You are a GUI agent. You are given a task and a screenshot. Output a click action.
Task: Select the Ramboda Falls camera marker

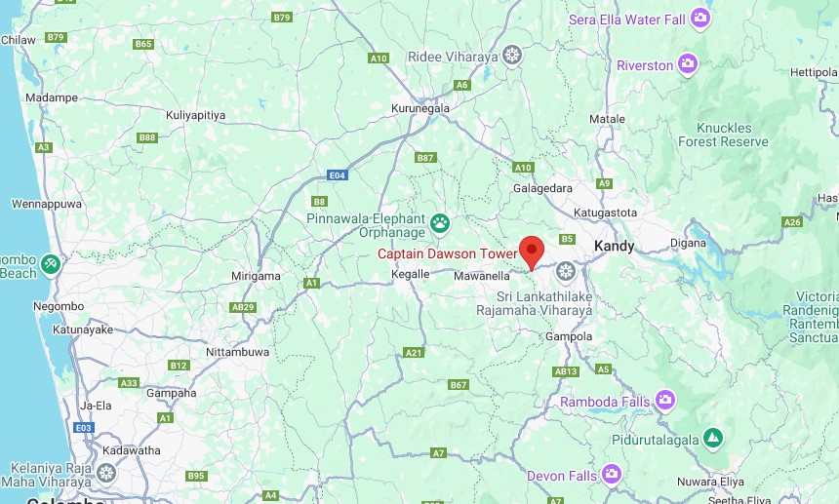pyautogui.click(x=665, y=401)
